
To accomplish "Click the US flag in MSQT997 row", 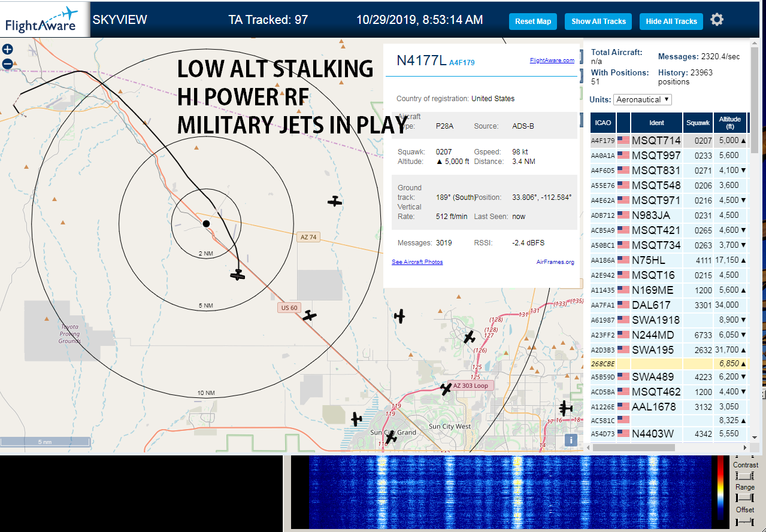I will coord(623,155).
